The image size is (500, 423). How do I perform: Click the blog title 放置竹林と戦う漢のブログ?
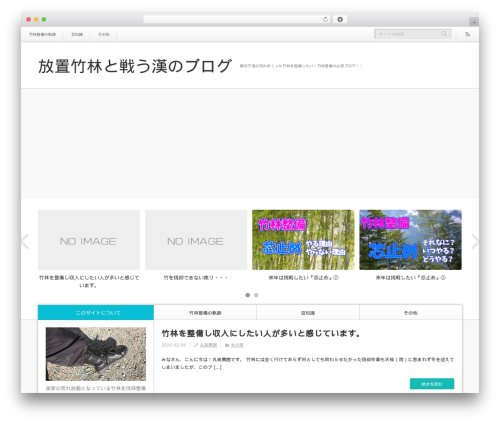click(x=135, y=66)
